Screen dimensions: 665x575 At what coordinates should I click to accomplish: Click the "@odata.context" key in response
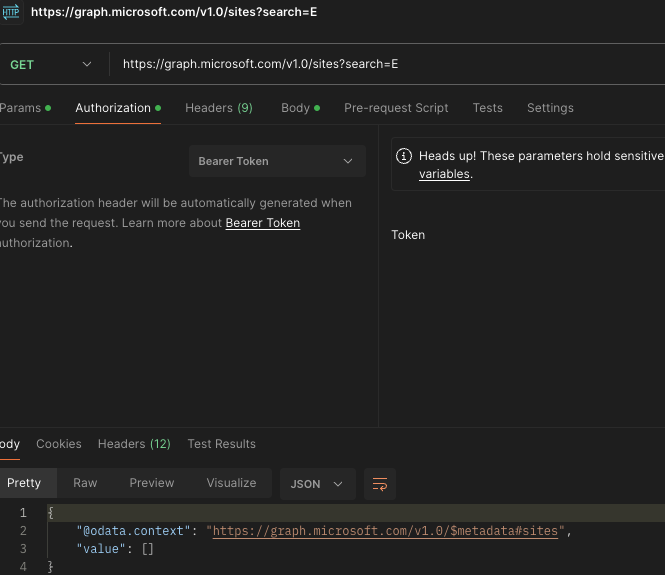point(133,531)
